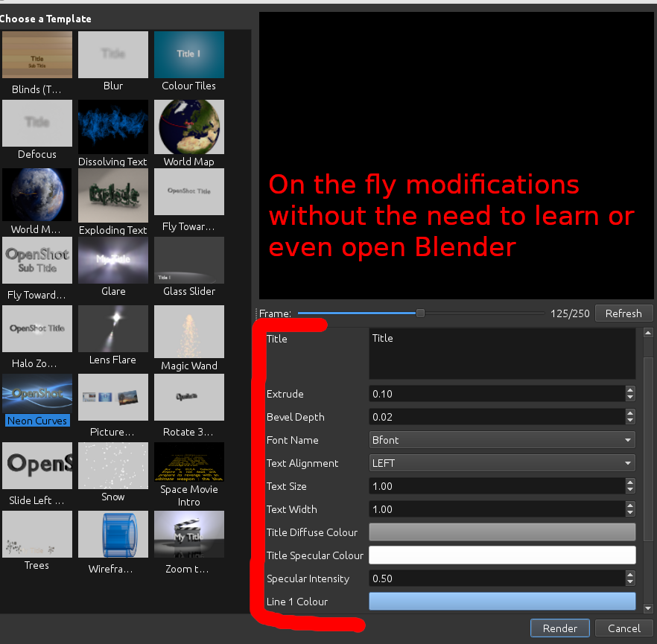Image resolution: width=657 pixels, height=644 pixels.
Task: Increase the Extrude value with up arrow
Action: click(631, 390)
